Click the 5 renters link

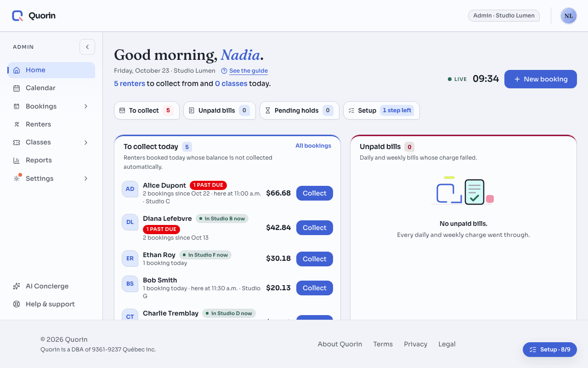pos(129,84)
